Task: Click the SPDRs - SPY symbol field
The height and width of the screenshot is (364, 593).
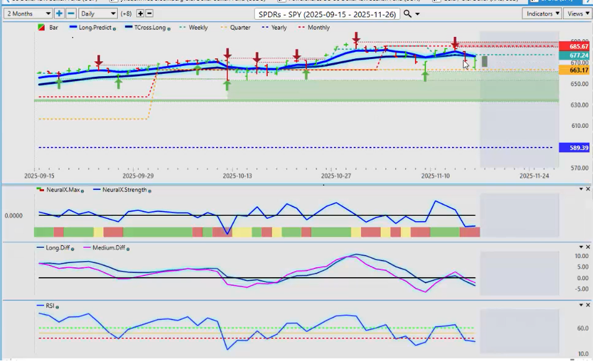Action: pyautogui.click(x=328, y=14)
